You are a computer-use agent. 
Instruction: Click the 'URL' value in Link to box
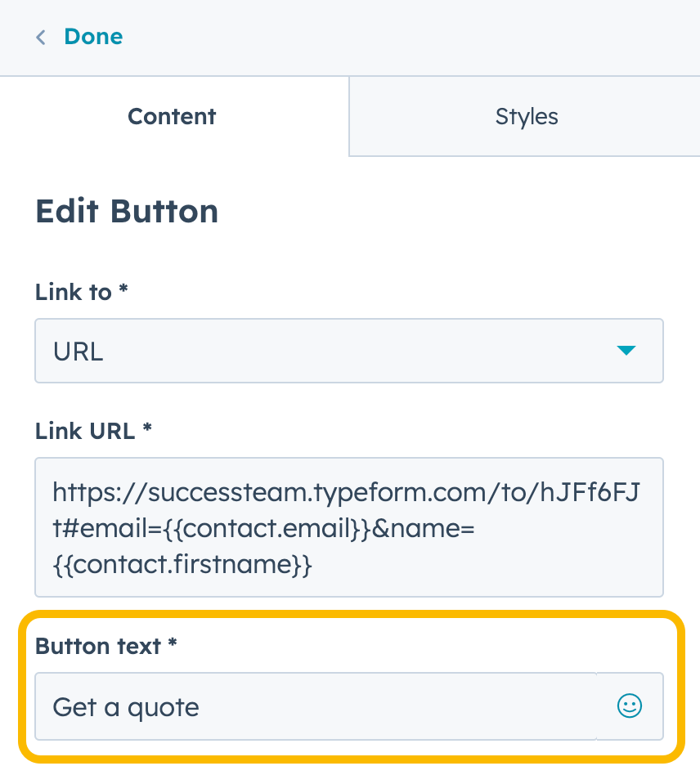[79, 352]
